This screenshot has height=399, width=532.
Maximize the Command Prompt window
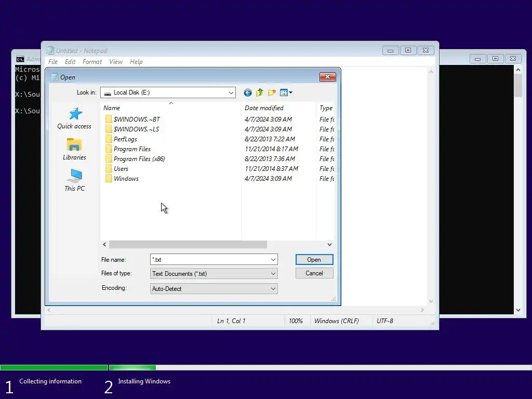495,59
